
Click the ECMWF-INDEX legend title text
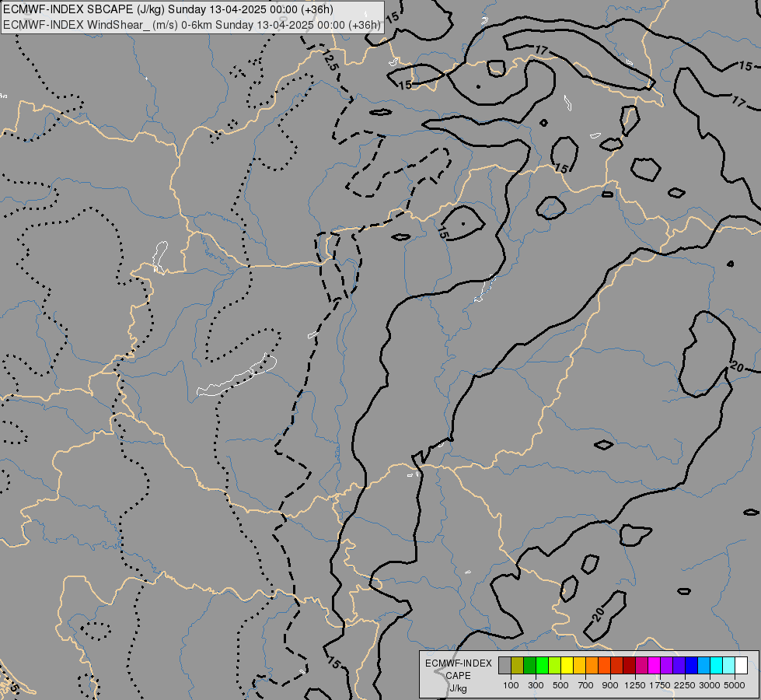point(458,663)
